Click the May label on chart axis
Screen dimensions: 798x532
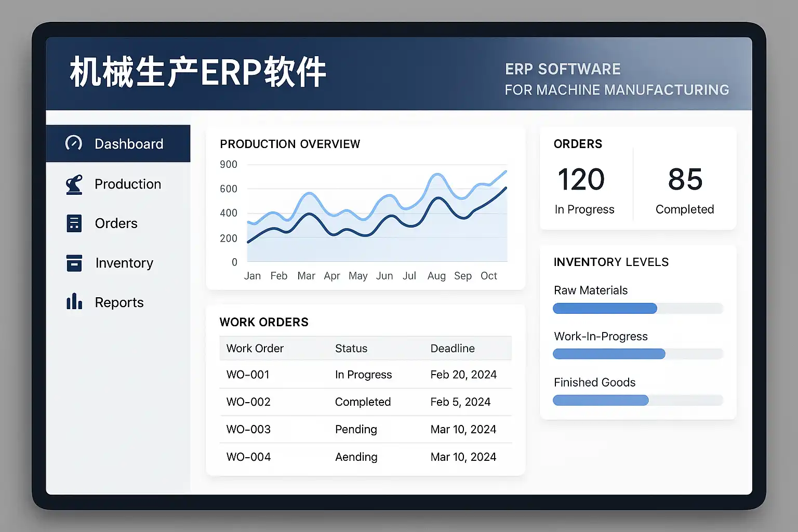coord(358,276)
